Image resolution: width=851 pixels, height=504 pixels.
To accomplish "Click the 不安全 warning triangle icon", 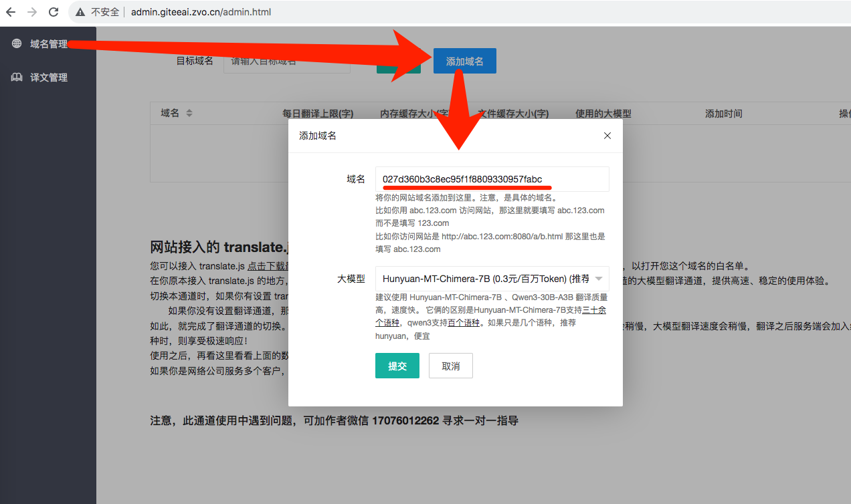I will pos(81,12).
